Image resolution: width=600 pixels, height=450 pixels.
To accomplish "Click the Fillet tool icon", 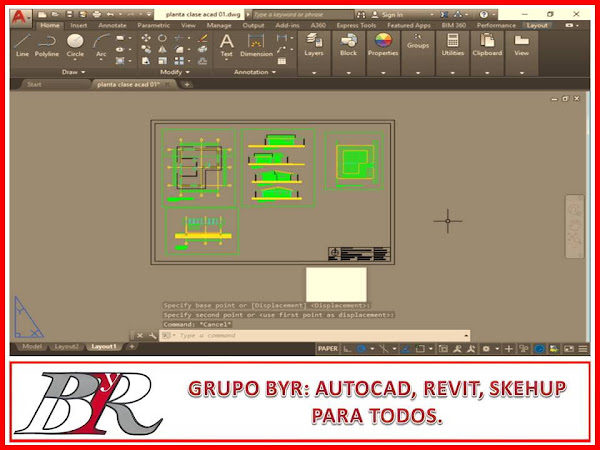I will (179, 49).
